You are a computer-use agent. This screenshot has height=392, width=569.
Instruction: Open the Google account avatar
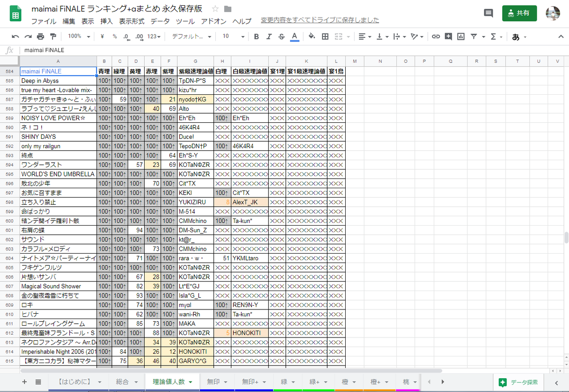pos(553,13)
